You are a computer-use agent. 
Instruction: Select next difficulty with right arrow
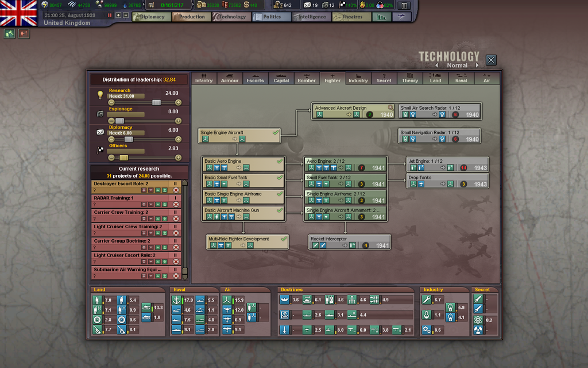click(x=477, y=66)
